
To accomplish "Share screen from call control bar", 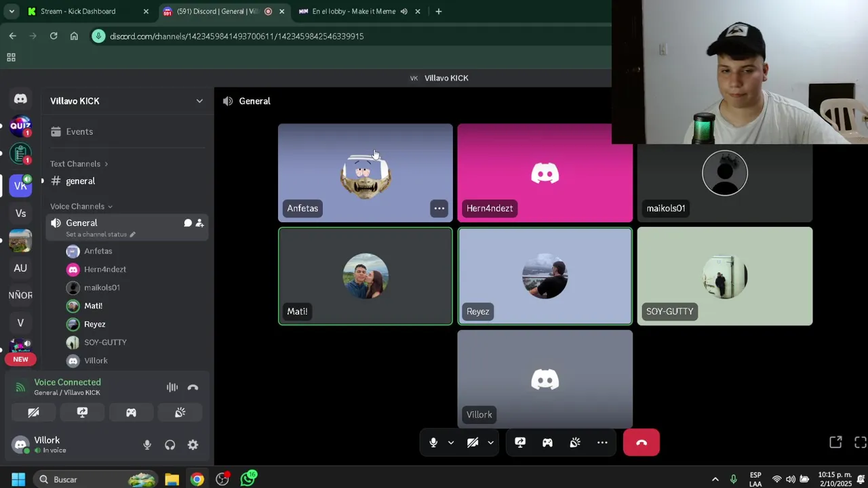I will point(520,443).
